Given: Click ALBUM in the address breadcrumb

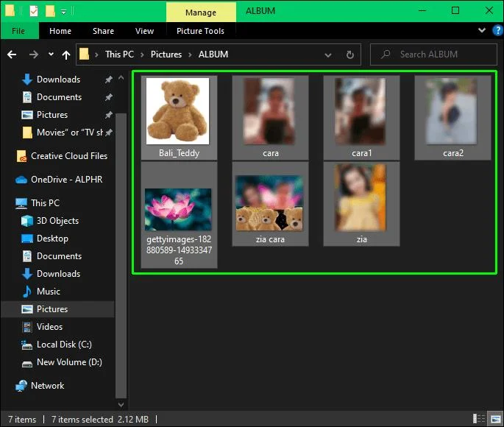Looking at the screenshot, I should [213, 54].
